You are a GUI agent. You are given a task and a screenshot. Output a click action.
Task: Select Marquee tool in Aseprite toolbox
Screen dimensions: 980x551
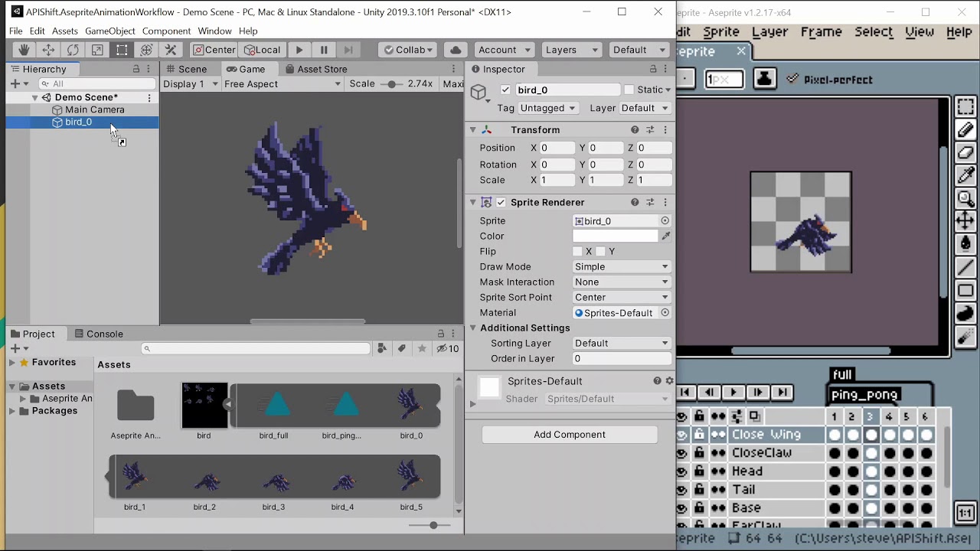click(965, 107)
